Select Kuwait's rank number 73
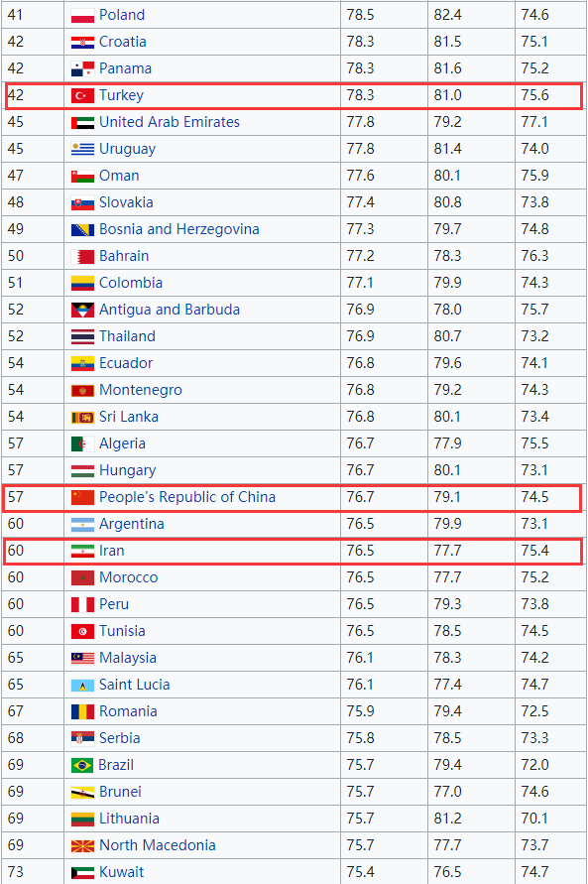This screenshot has width=588, height=884. (16, 872)
